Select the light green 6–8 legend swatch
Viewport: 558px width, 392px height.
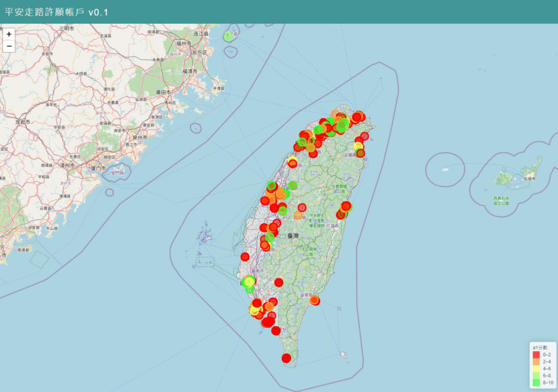coord(536,375)
